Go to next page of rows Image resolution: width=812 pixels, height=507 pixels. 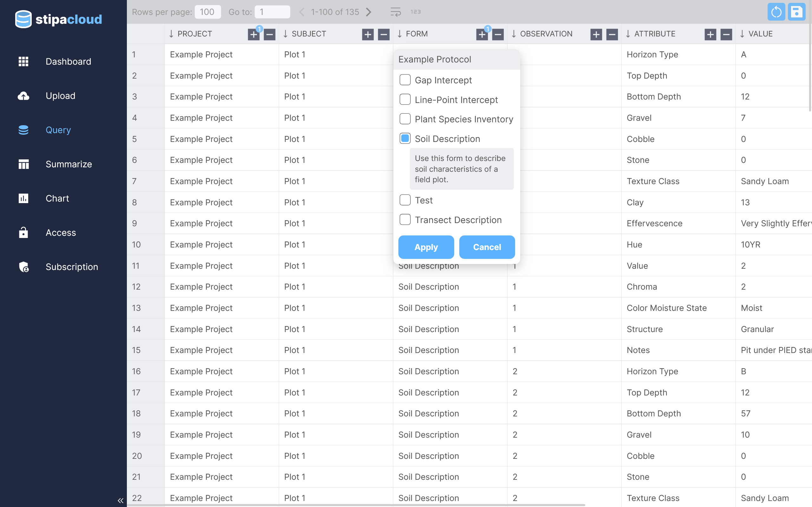[369, 12]
